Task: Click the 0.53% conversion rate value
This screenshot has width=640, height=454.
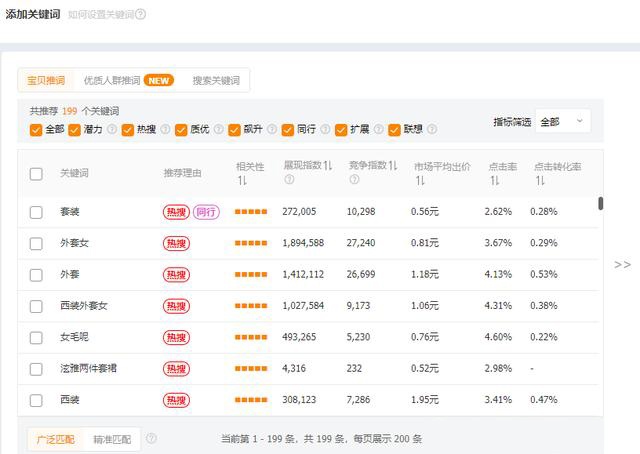Action: (544, 274)
